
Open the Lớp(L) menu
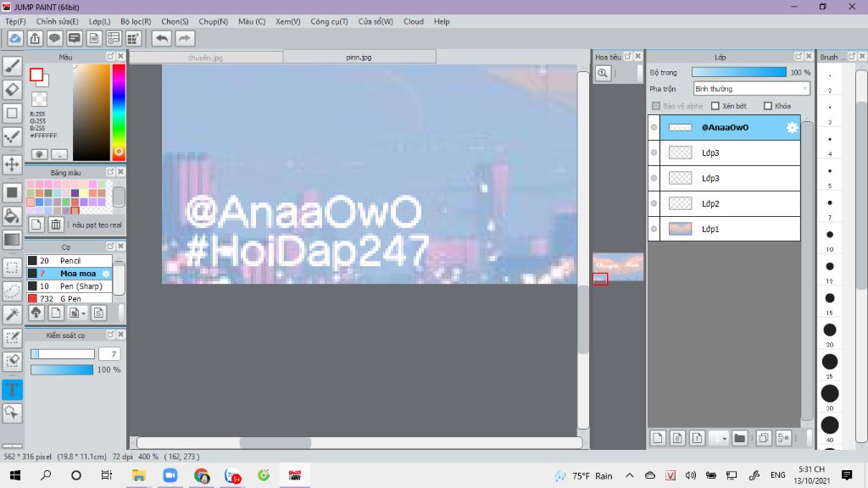[x=100, y=21]
